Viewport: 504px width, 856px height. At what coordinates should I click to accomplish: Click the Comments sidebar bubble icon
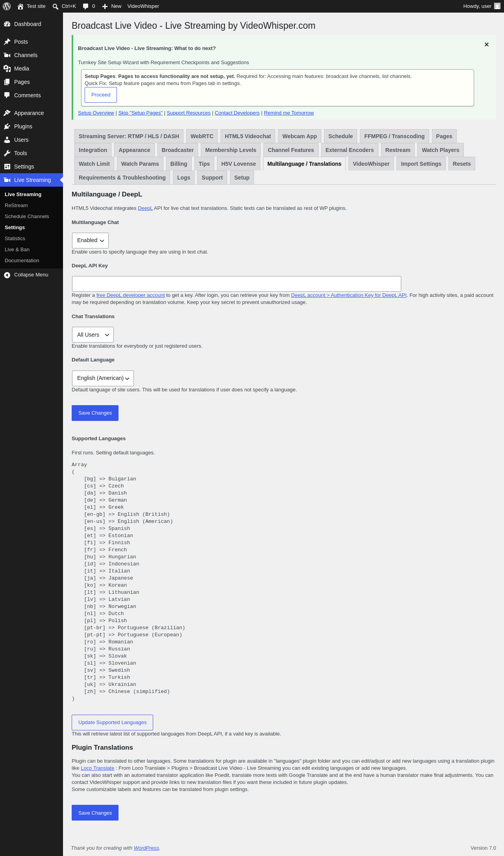[7, 95]
